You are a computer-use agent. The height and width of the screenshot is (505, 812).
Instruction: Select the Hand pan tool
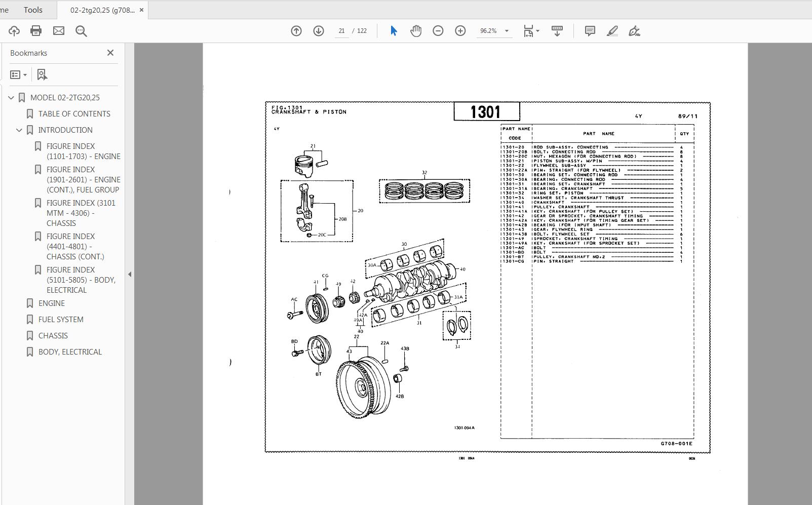(x=415, y=30)
